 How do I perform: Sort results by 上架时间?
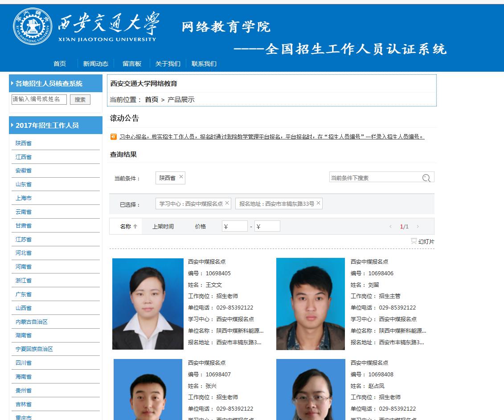click(163, 226)
